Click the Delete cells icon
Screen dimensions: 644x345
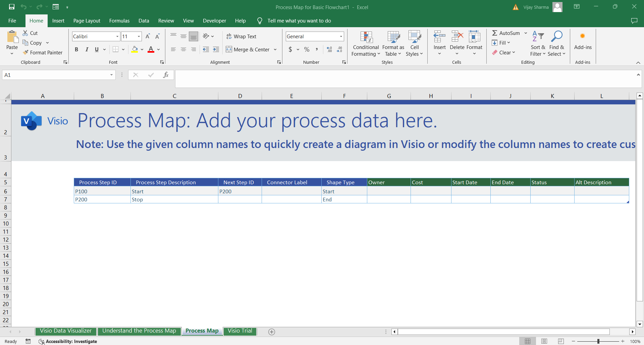pos(457,37)
